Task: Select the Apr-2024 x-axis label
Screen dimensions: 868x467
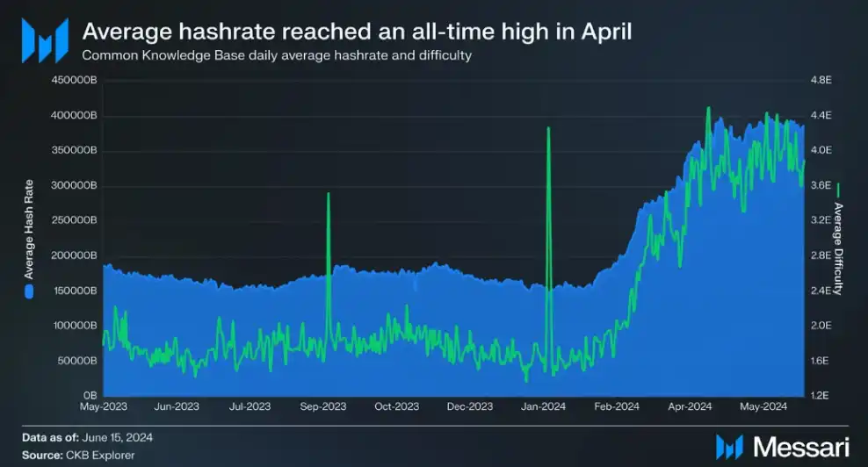Action: [689, 406]
